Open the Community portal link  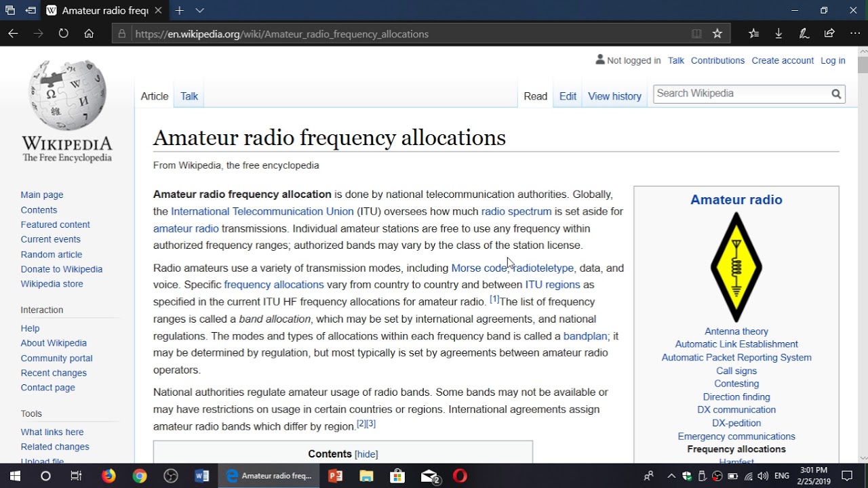click(x=56, y=358)
